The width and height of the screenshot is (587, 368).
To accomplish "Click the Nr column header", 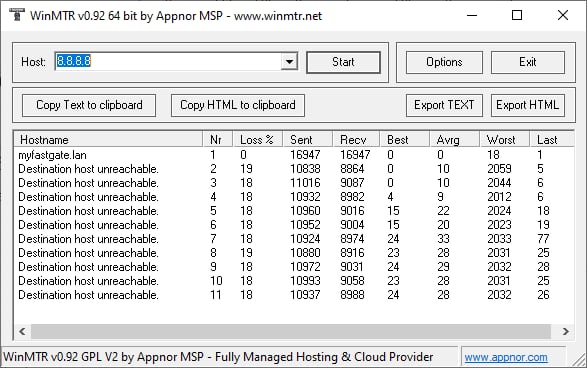I will [218, 140].
